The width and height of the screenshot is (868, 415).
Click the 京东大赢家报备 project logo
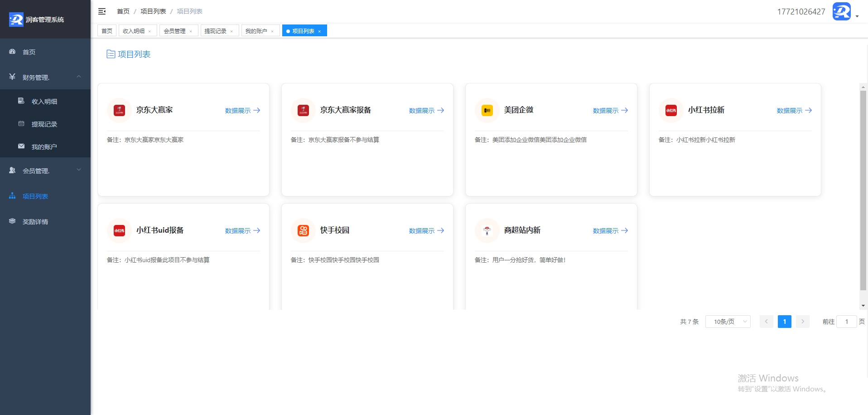pos(303,110)
